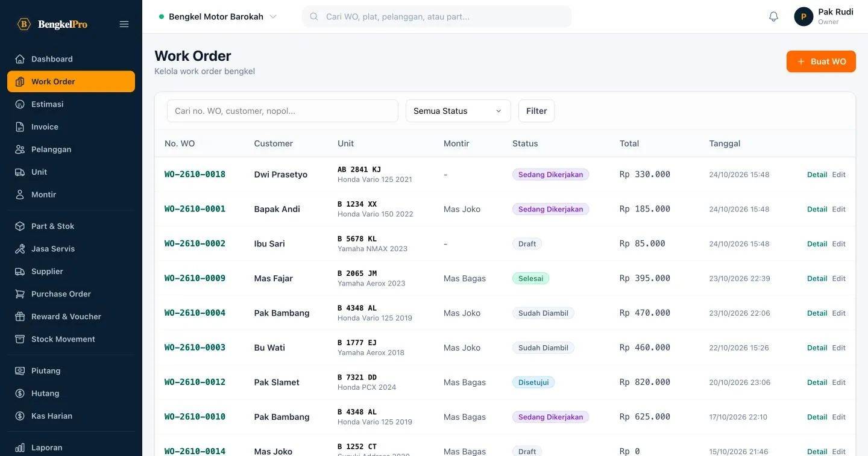The height and width of the screenshot is (456, 868).
Task: Expand the Semua Status dropdown
Action: [x=458, y=111]
